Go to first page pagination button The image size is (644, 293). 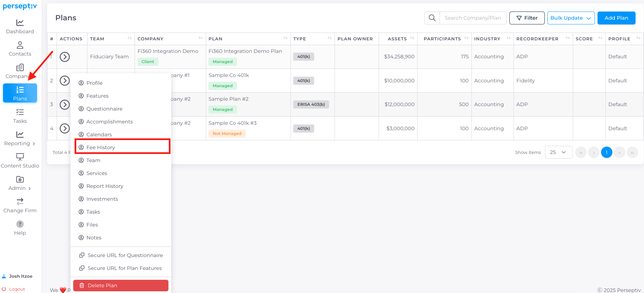pyautogui.click(x=581, y=152)
